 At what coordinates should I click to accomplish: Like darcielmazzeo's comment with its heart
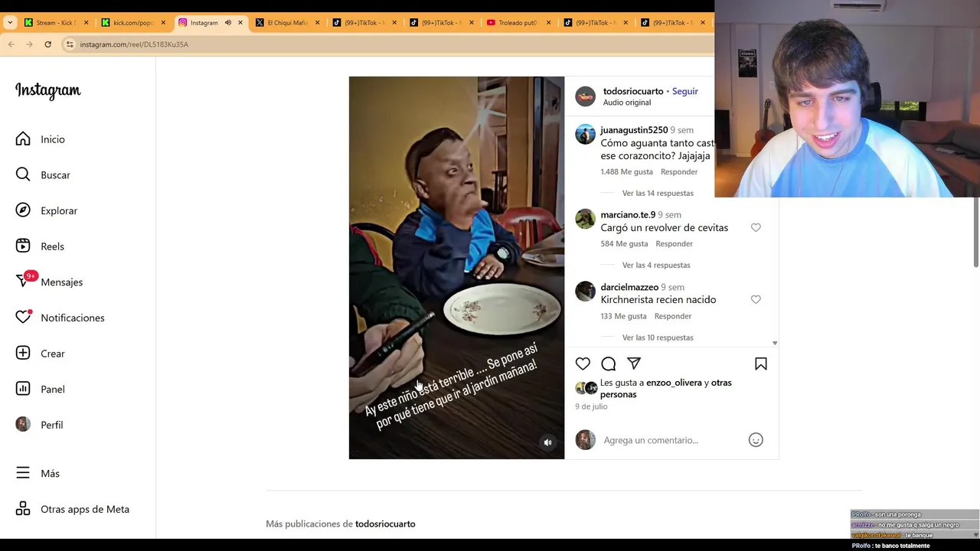click(x=756, y=299)
